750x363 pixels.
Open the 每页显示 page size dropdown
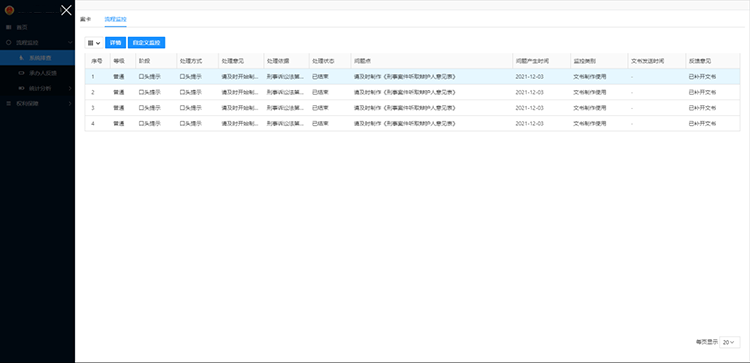[729, 342]
